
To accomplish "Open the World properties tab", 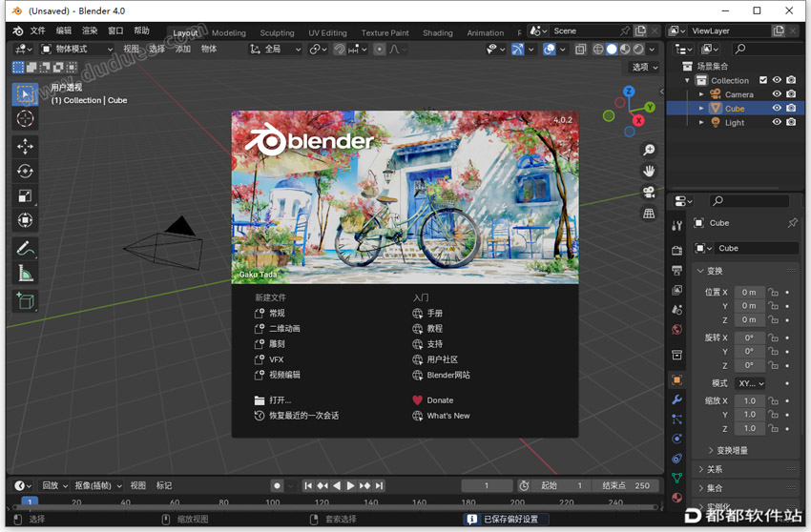I will coord(677,329).
